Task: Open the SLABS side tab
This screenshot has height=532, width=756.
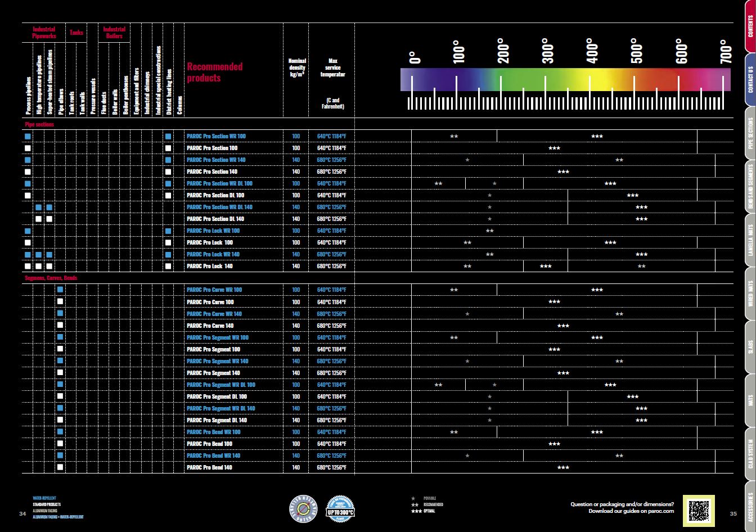Action: pyautogui.click(x=750, y=347)
